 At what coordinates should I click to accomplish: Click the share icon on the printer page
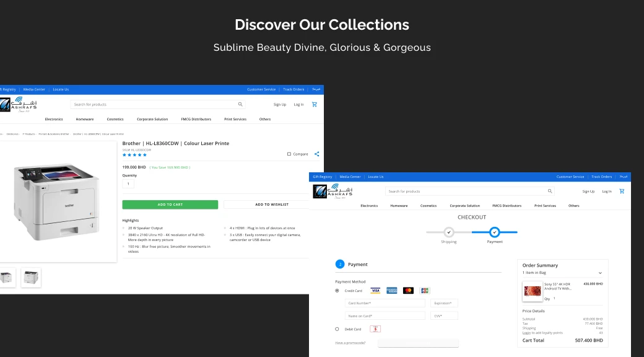[317, 154]
